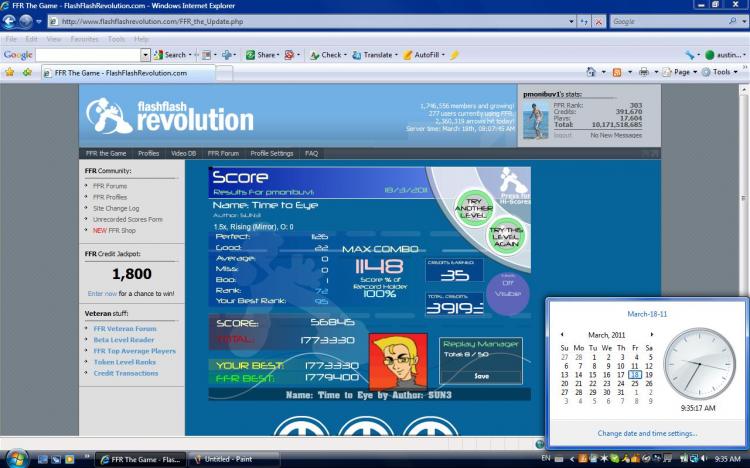The height and width of the screenshot is (468, 750).
Task: Click Enter now jackpot link
Action: [102, 293]
